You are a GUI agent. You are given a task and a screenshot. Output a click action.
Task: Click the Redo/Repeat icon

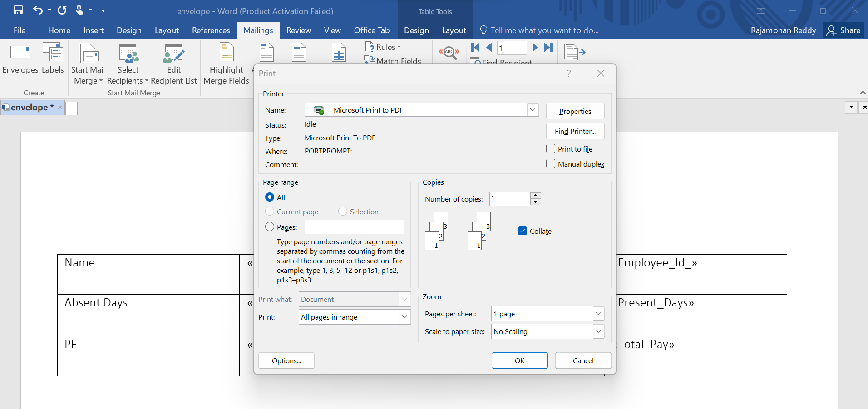point(62,10)
